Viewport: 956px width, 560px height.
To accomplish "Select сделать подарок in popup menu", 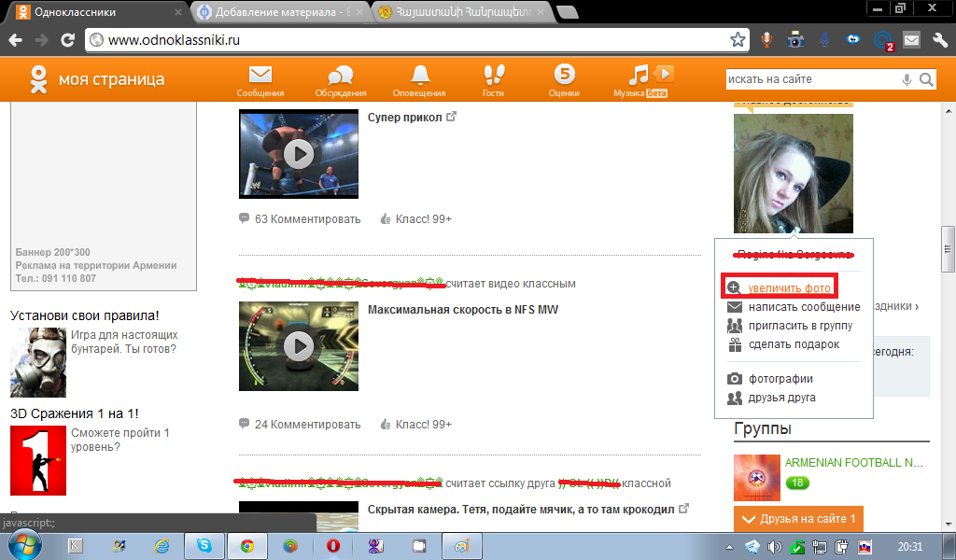I will coord(794,344).
